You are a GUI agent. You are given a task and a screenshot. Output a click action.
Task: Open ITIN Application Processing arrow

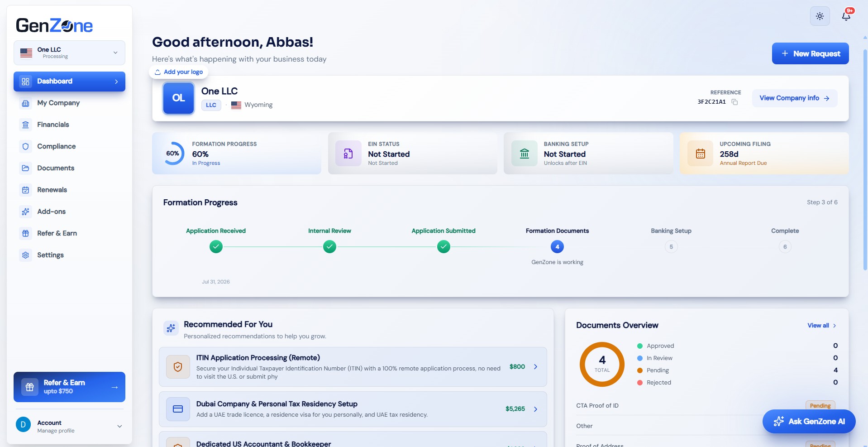coord(535,367)
